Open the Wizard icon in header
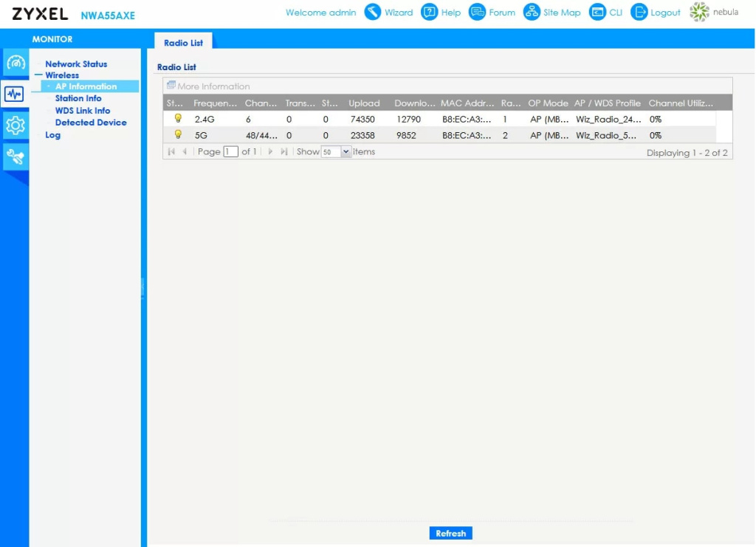This screenshot has width=756, height=547. click(373, 12)
